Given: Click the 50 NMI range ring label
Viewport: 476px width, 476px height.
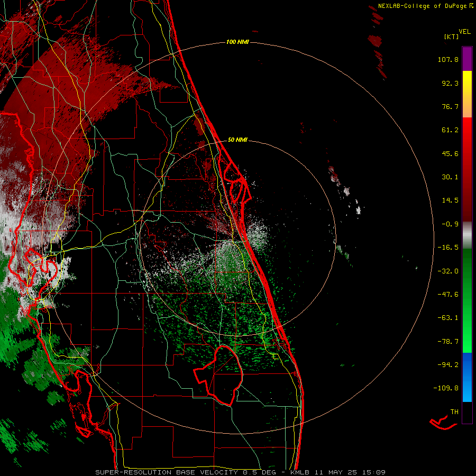Looking at the screenshot, I should [237, 140].
